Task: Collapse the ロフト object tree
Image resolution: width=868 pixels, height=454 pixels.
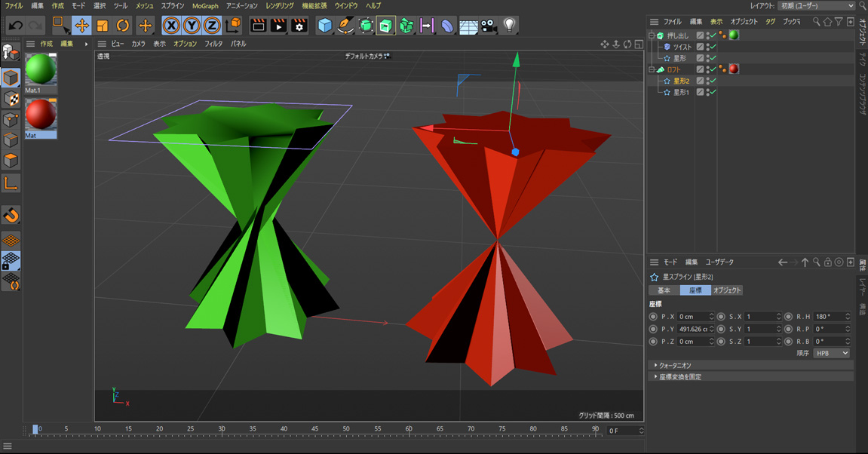Action: (x=652, y=69)
